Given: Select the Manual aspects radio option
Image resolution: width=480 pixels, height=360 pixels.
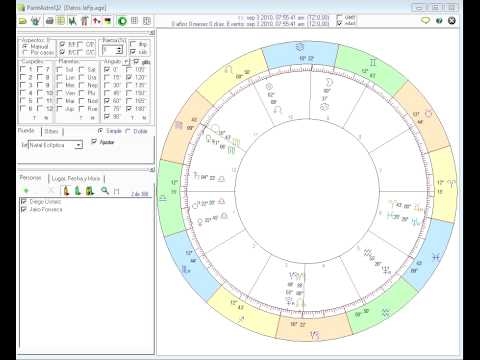Looking at the screenshot, I should click(x=25, y=46).
